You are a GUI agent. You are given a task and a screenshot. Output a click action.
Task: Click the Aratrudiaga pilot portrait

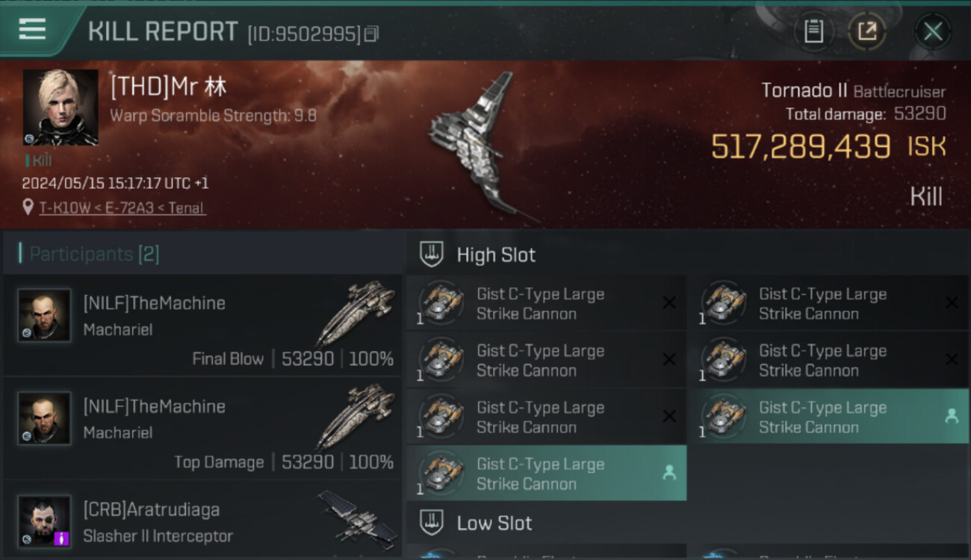click(45, 521)
